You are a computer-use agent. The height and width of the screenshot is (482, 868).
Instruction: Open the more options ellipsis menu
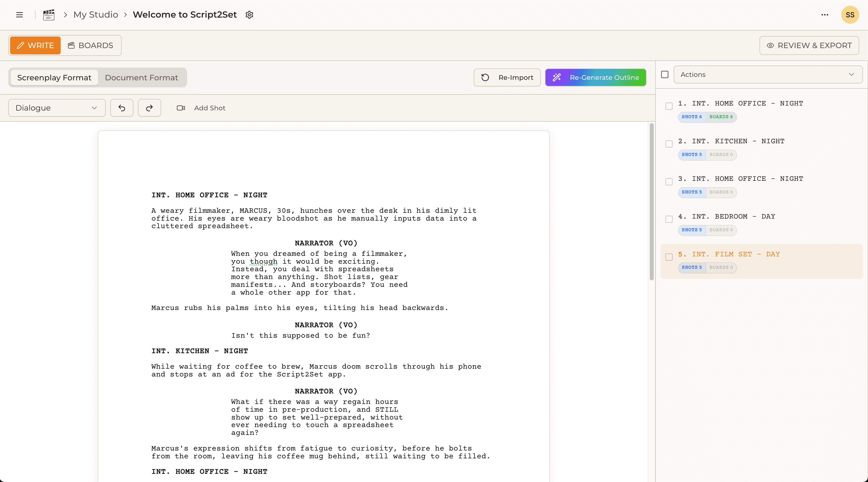pos(824,15)
